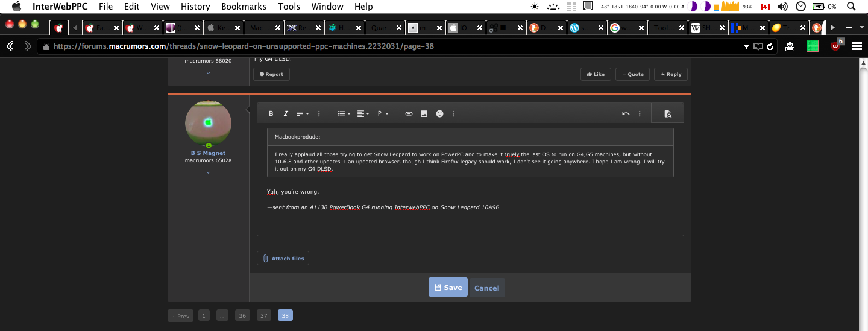Click the page ellipsis jump button
This screenshot has height=331, width=868.
[222, 315]
